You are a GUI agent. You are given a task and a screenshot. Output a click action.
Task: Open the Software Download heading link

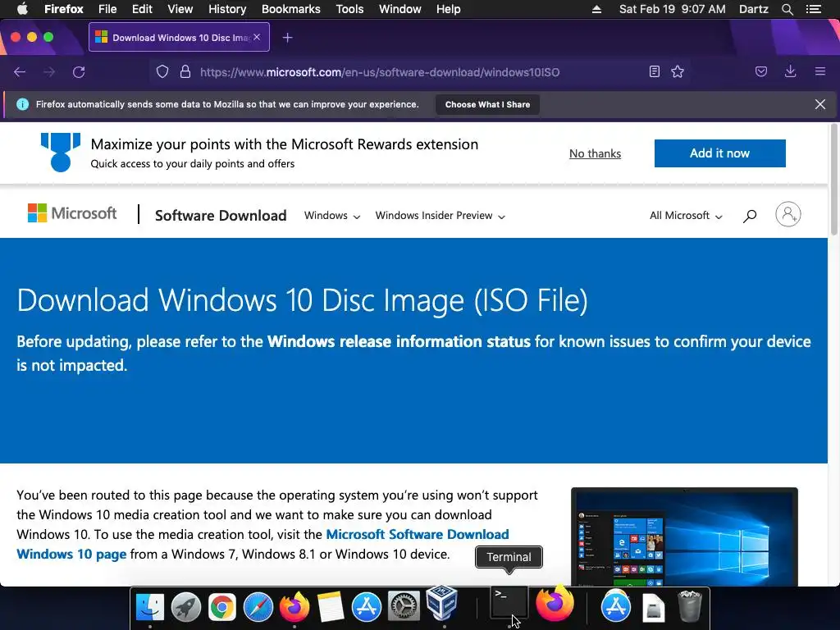point(221,216)
